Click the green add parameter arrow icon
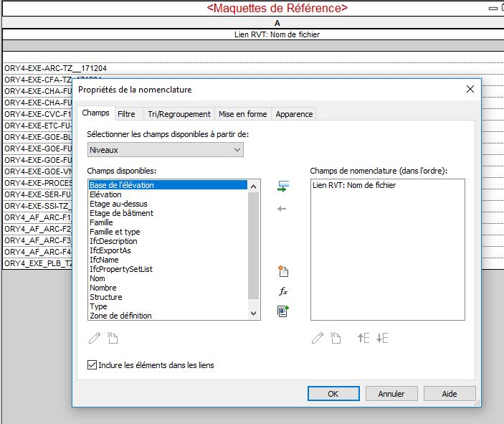The height and width of the screenshot is (424, 504). pyautogui.click(x=282, y=187)
